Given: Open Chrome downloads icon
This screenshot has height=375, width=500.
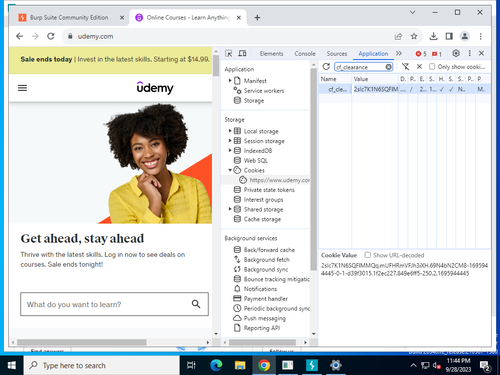Looking at the screenshot, I should tap(433, 36).
